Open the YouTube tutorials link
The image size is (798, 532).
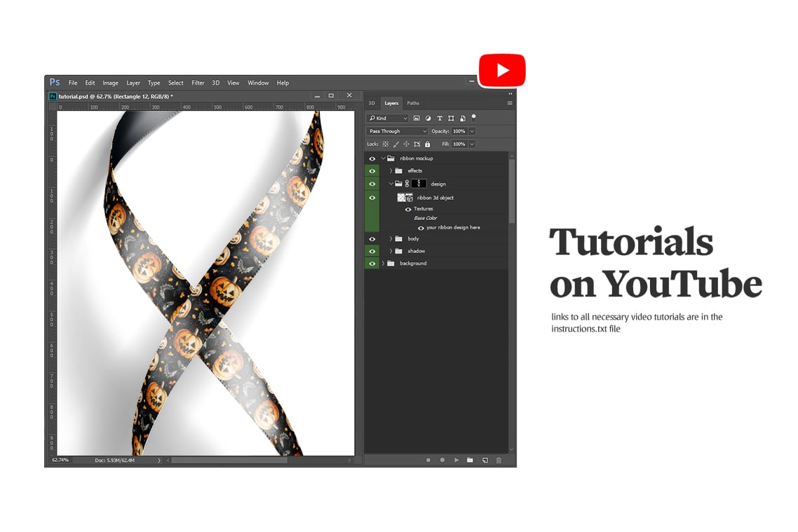(x=501, y=69)
